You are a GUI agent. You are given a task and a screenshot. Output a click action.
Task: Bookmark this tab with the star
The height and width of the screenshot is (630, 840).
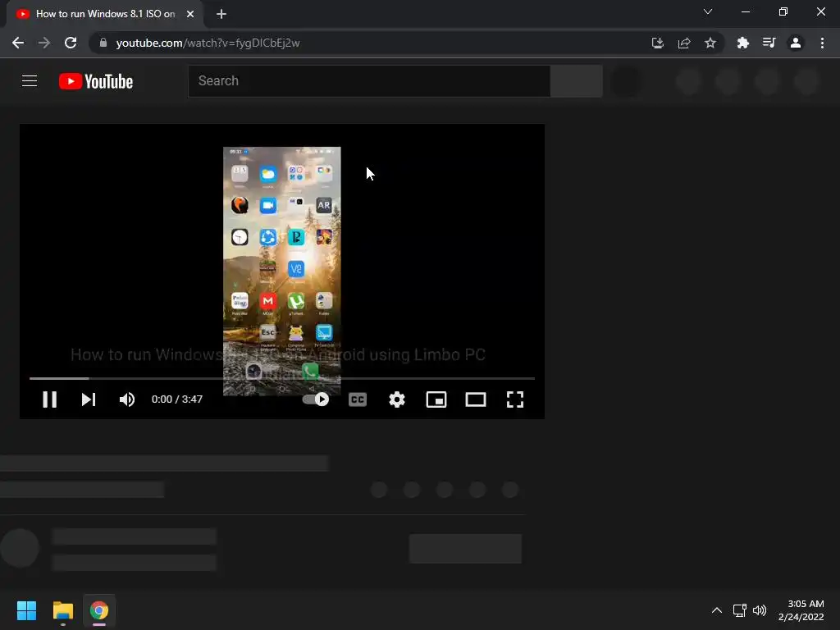click(x=710, y=43)
